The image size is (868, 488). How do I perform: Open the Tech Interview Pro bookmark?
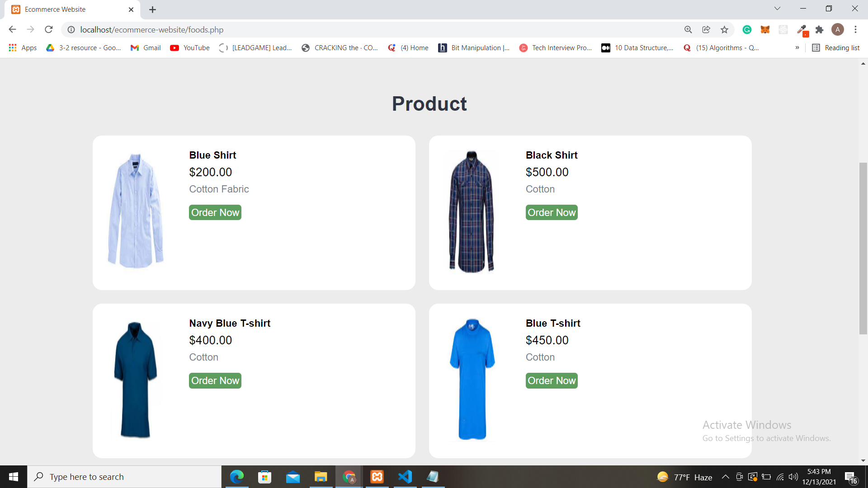[556, 48]
